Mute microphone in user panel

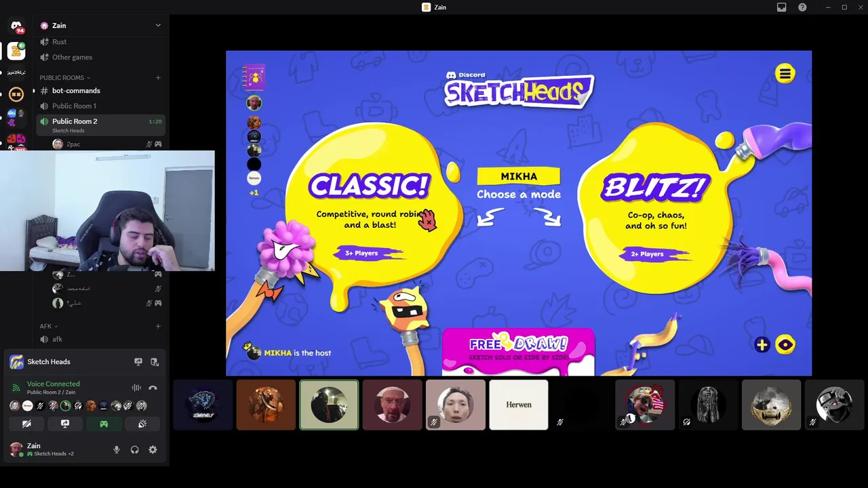[117, 449]
